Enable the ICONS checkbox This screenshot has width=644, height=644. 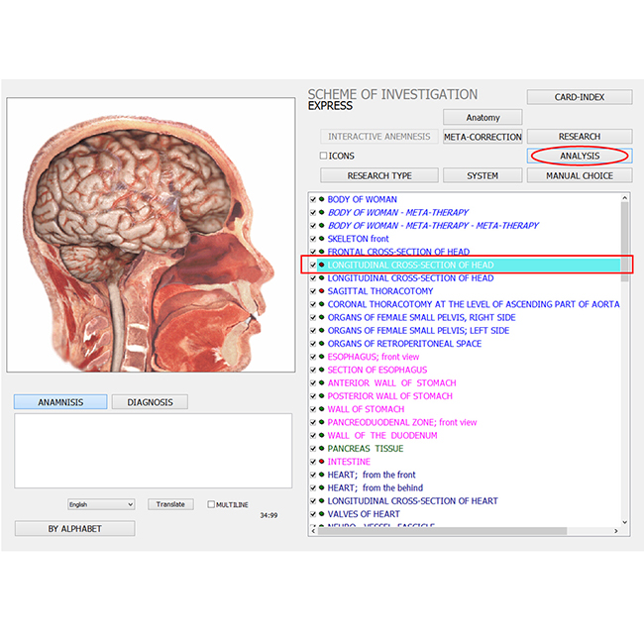tap(323, 156)
